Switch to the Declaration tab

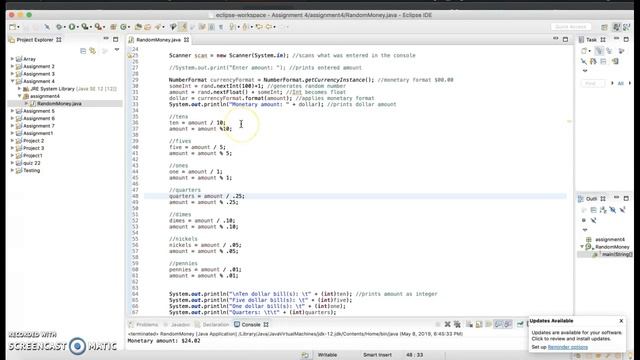click(212, 324)
